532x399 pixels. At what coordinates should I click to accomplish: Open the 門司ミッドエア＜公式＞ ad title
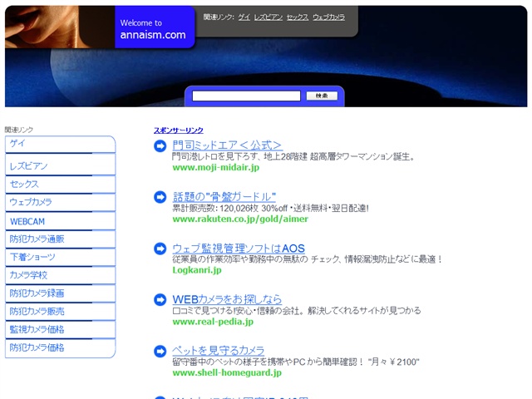(x=227, y=145)
